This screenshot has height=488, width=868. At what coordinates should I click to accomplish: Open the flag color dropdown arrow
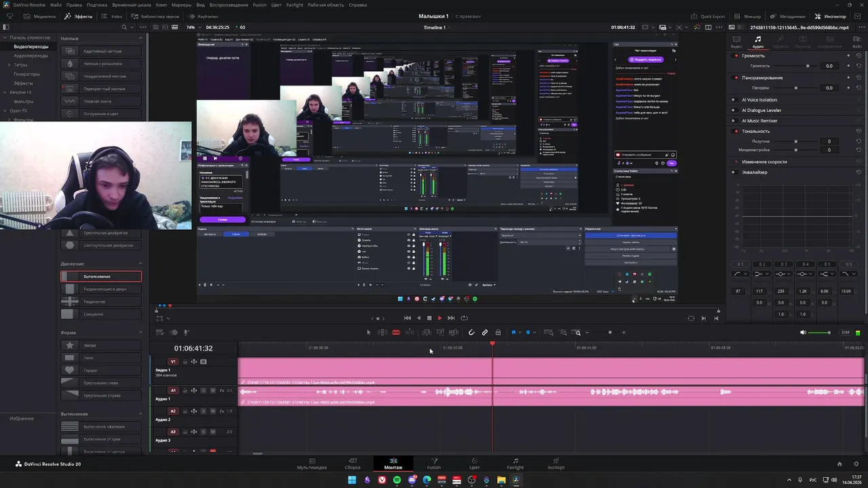point(519,333)
